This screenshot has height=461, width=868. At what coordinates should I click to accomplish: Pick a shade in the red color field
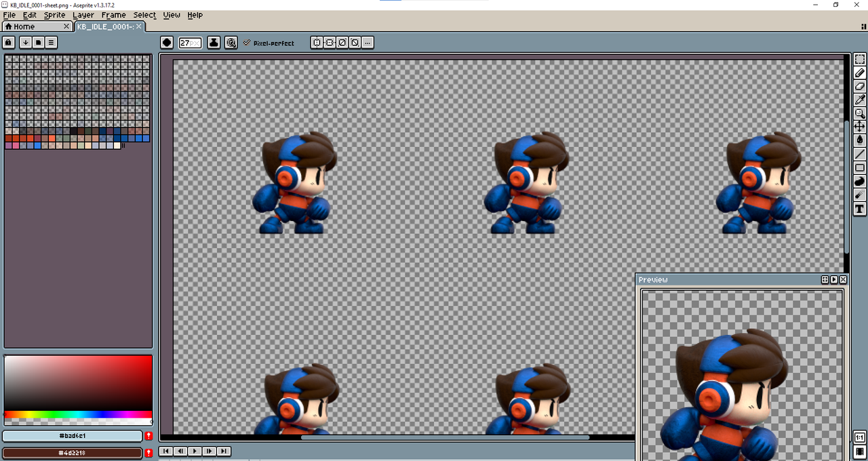coord(78,383)
